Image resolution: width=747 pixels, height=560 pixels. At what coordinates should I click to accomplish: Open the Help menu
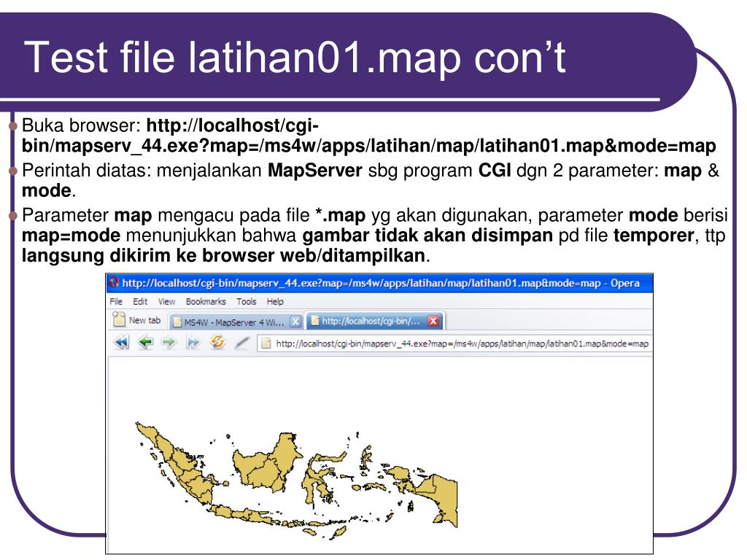tap(275, 301)
